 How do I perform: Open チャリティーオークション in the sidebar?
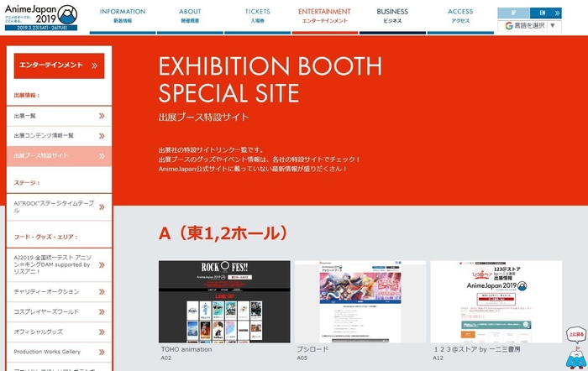(60, 291)
